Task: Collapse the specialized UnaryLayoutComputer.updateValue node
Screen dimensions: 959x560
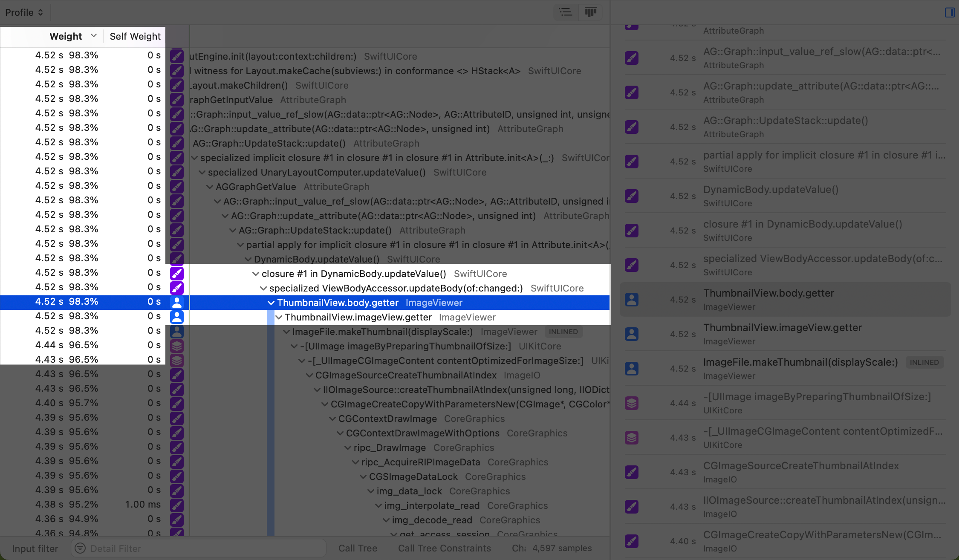Action: coord(202,173)
